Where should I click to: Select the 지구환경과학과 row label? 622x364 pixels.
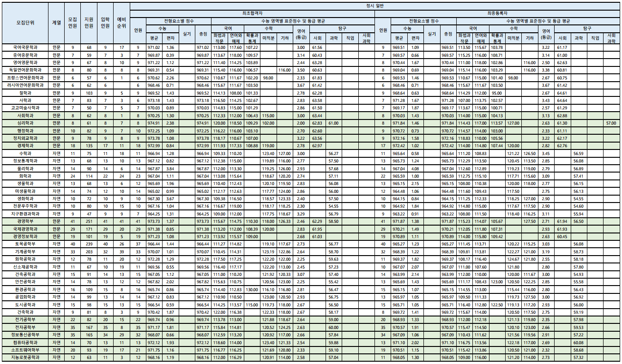pos(25,214)
